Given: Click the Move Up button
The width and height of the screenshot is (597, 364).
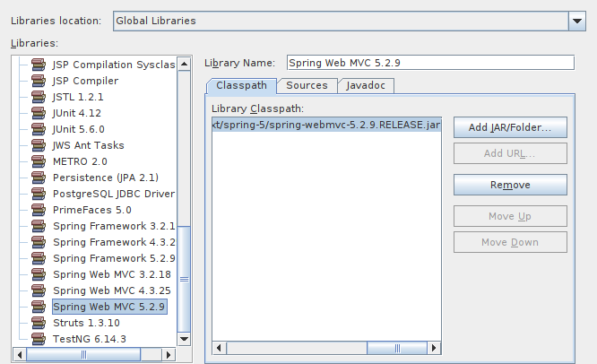Looking at the screenshot, I should tap(510, 216).
